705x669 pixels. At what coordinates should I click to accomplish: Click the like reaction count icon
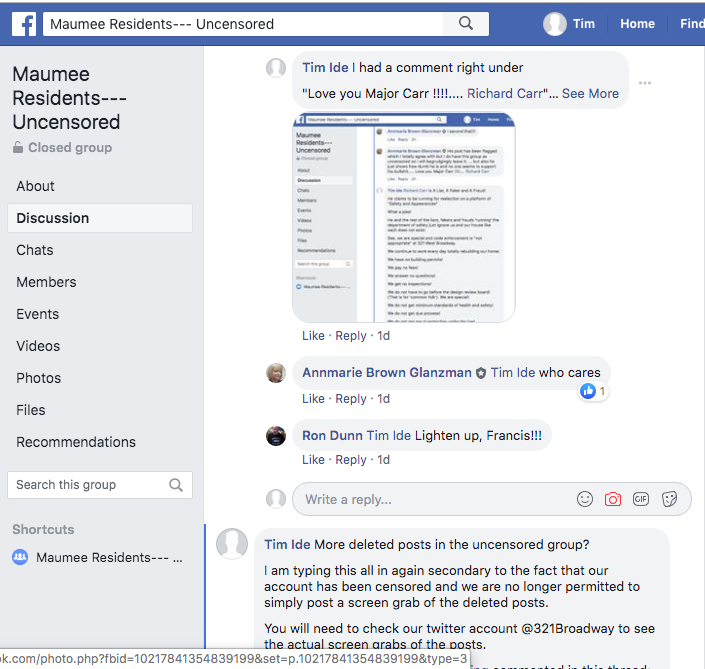(588, 391)
